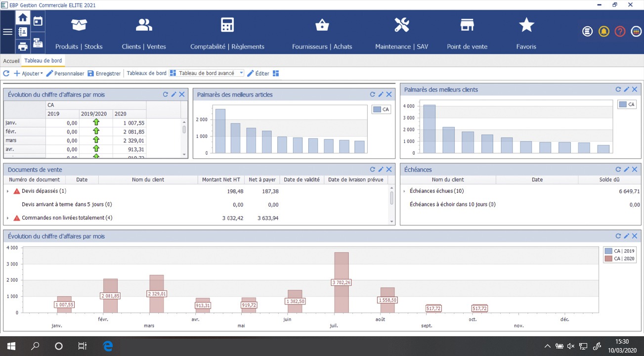This screenshot has height=356, width=644.
Task: Refresh Palmarès des meilleurs articles widget
Action: pyautogui.click(x=373, y=94)
